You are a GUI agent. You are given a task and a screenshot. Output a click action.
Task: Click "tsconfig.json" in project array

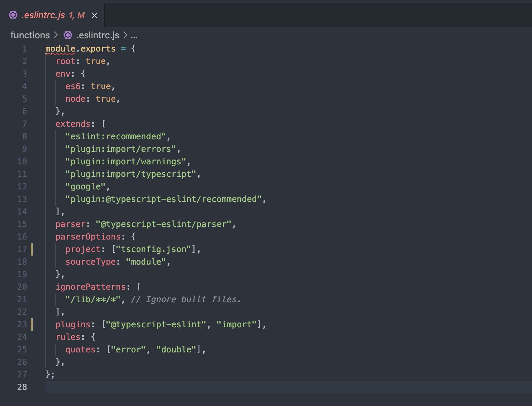pos(153,249)
